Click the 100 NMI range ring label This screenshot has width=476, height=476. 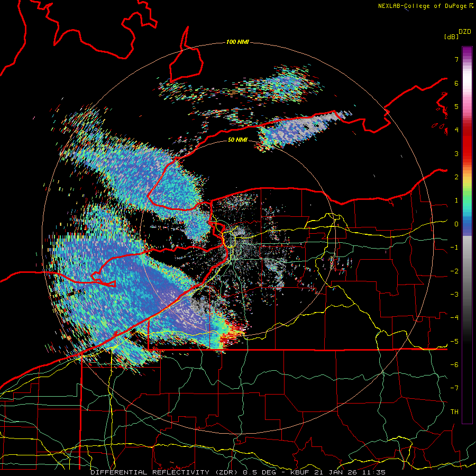pyautogui.click(x=237, y=42)
